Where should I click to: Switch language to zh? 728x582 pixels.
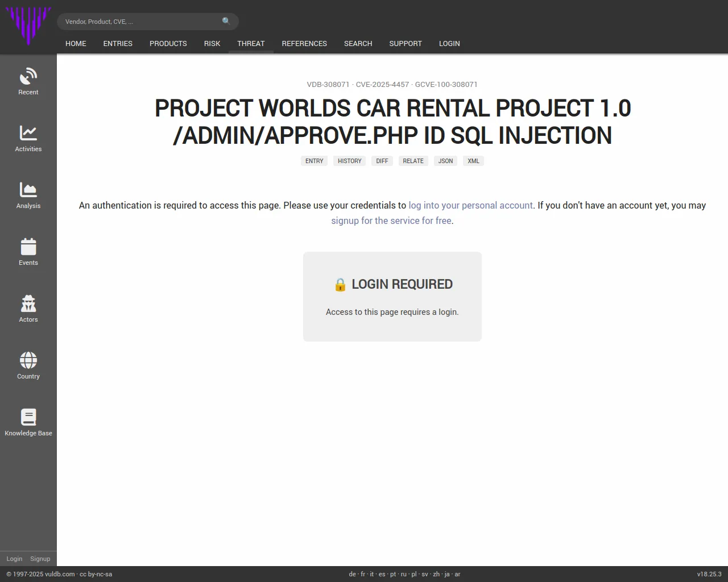click(x=436, y=574)
